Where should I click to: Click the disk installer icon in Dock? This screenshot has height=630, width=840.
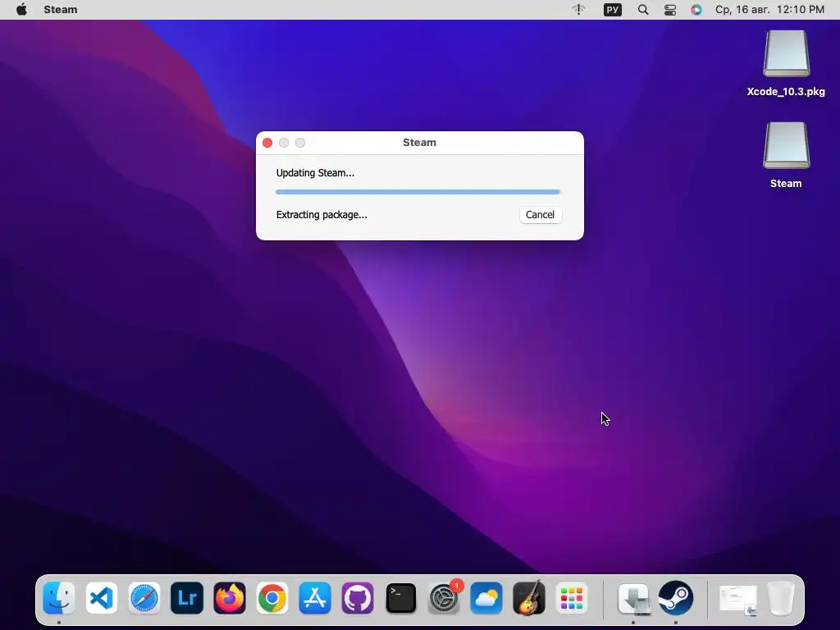point(634,598)
